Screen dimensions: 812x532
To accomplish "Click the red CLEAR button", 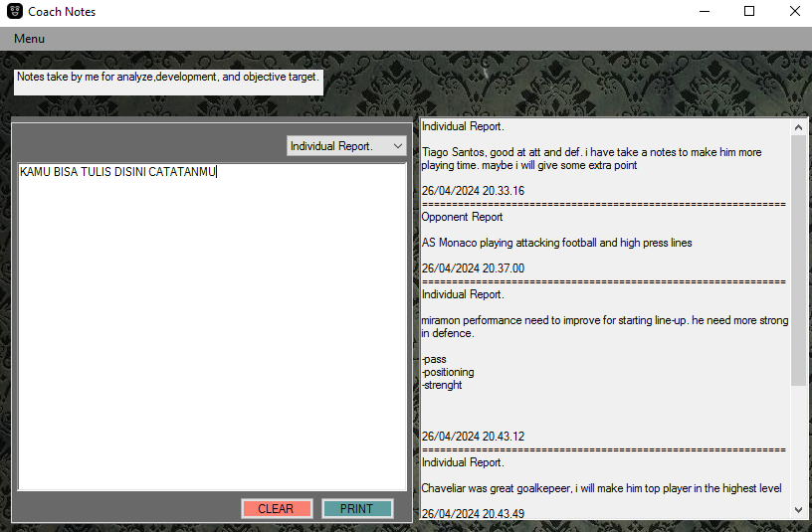I will tap(276, 509).
